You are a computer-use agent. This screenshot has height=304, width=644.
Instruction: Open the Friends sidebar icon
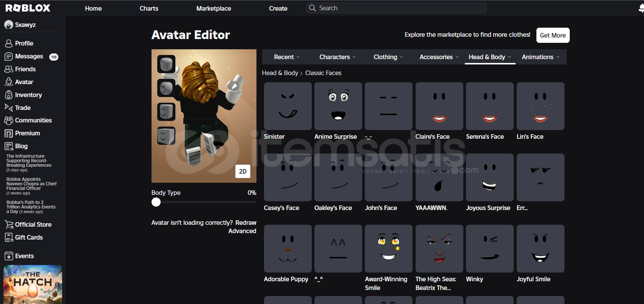point(9,69)
